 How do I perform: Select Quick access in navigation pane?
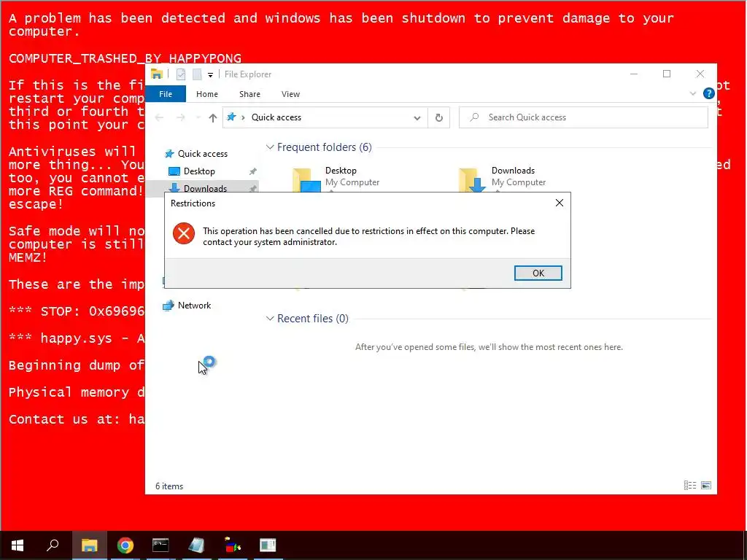203,153
